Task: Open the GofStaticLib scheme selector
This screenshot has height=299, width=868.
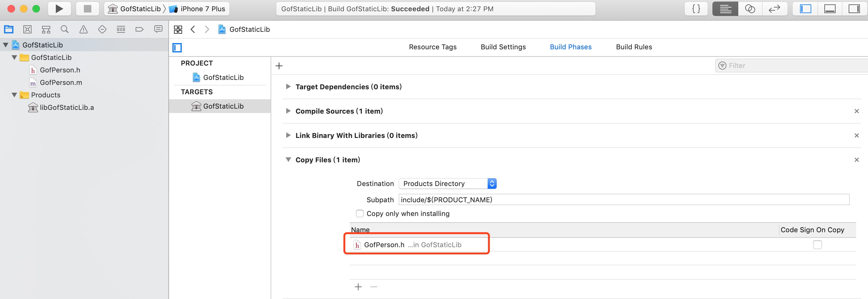Action: 134,9
